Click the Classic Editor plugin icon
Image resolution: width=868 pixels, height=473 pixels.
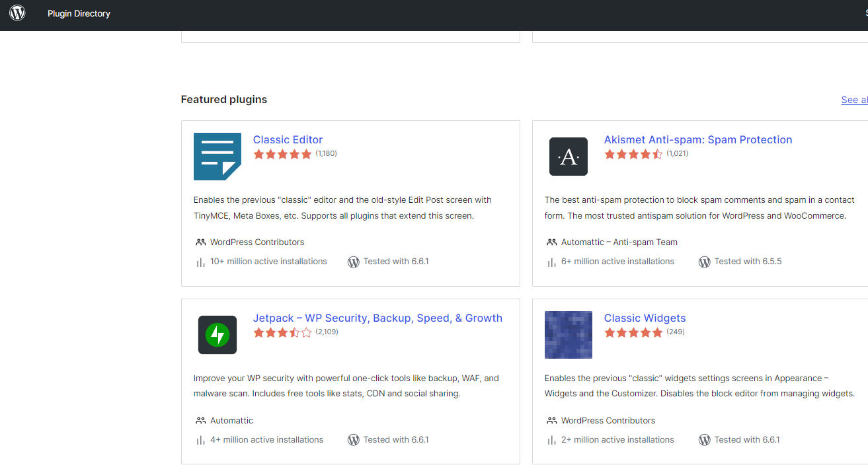(217, 157)
